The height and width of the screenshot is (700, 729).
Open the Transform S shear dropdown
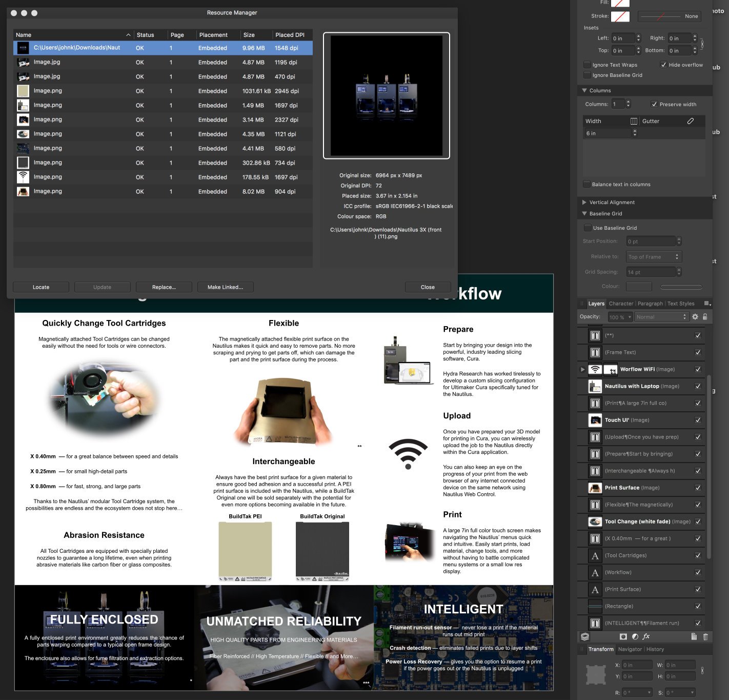(x=693, y=693)
